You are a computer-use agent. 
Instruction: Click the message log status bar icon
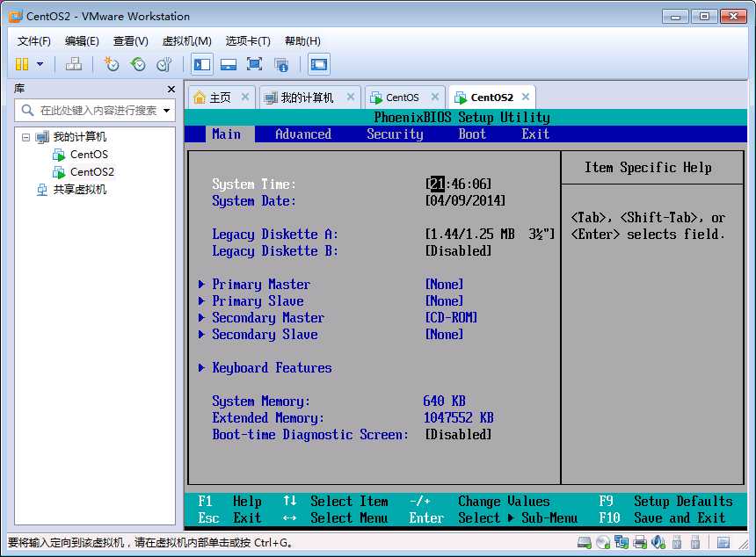point(723,543)
